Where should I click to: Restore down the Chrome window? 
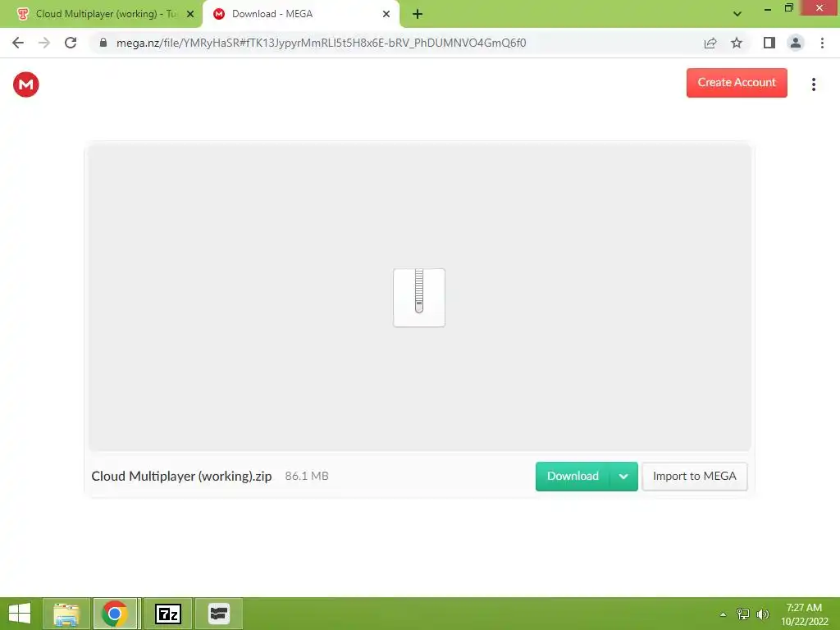(x=788, y=7)
